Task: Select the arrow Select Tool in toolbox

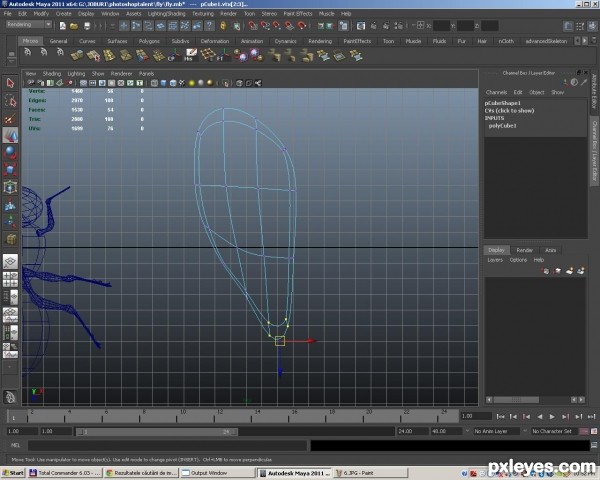Action: 10,83
